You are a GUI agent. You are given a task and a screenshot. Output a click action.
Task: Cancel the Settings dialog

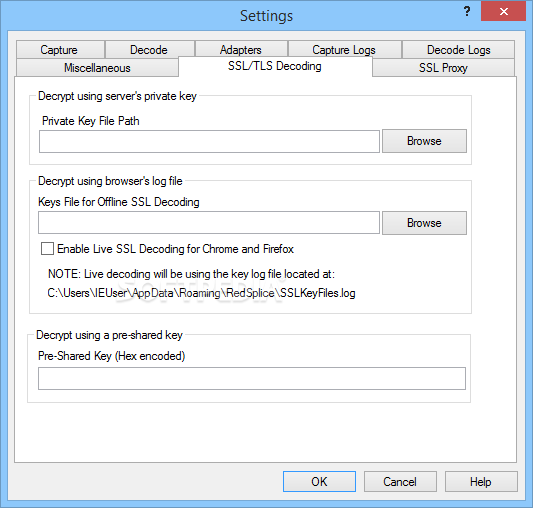point(400,481)
